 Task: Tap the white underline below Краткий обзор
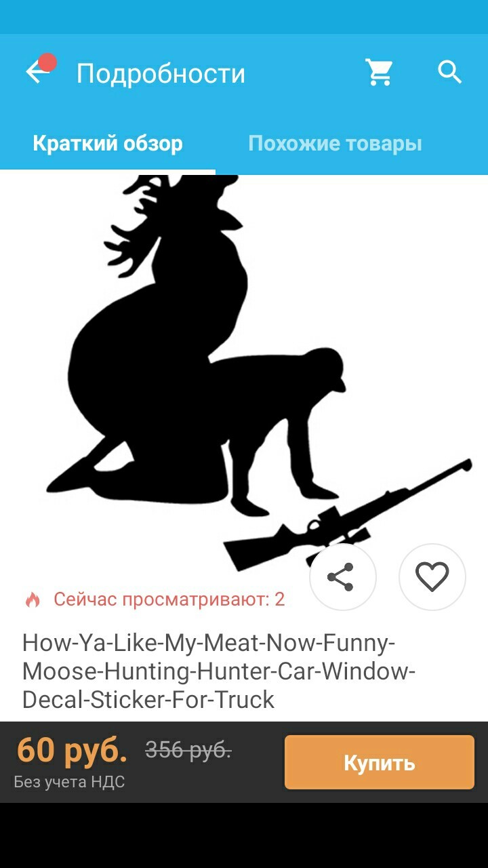tap(108, 172)
